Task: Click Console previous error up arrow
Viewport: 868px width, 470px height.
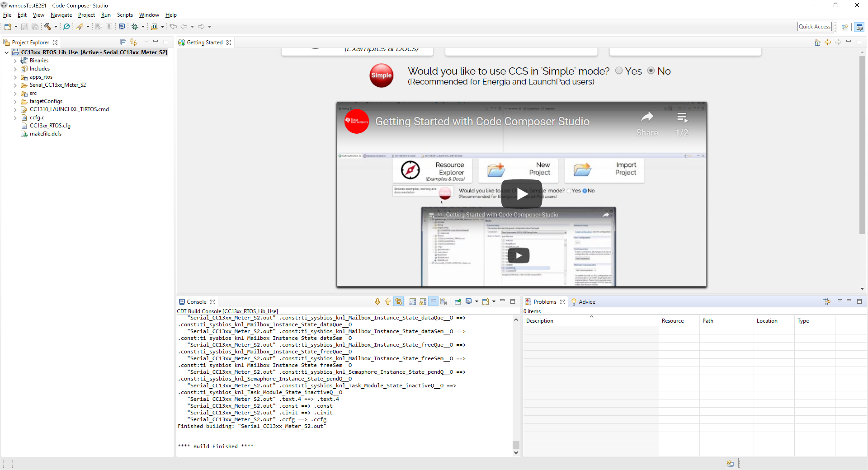Action: pos(388,302)
